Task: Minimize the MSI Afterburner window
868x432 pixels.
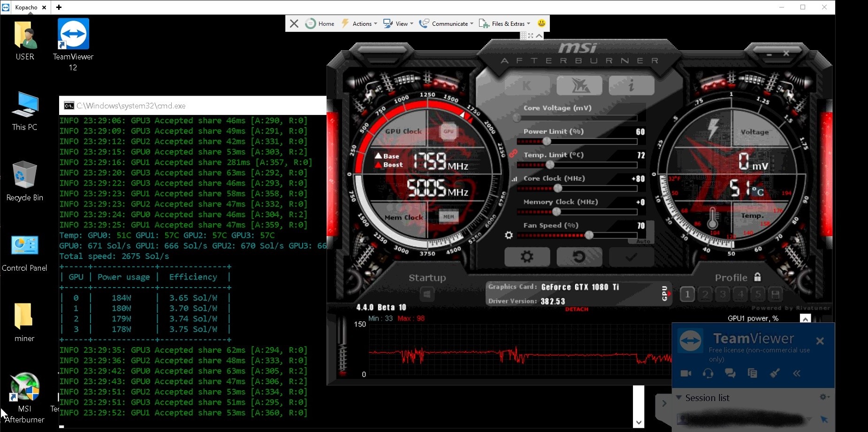Action: point(769,54)
